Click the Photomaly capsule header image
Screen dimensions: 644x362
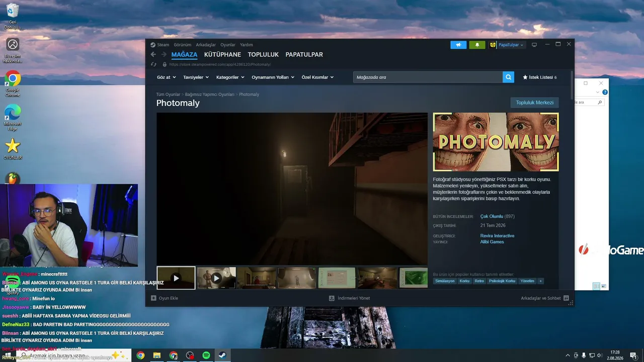(496, 142)
